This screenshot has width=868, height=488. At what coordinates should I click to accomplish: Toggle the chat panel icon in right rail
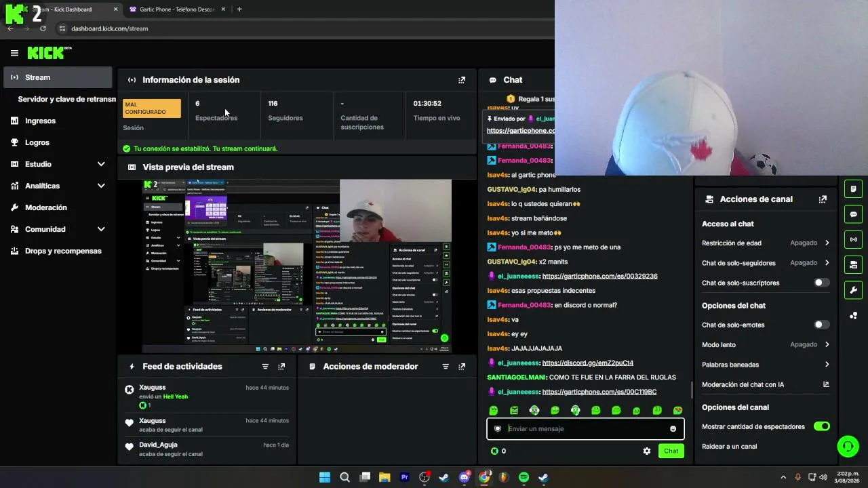853,214
